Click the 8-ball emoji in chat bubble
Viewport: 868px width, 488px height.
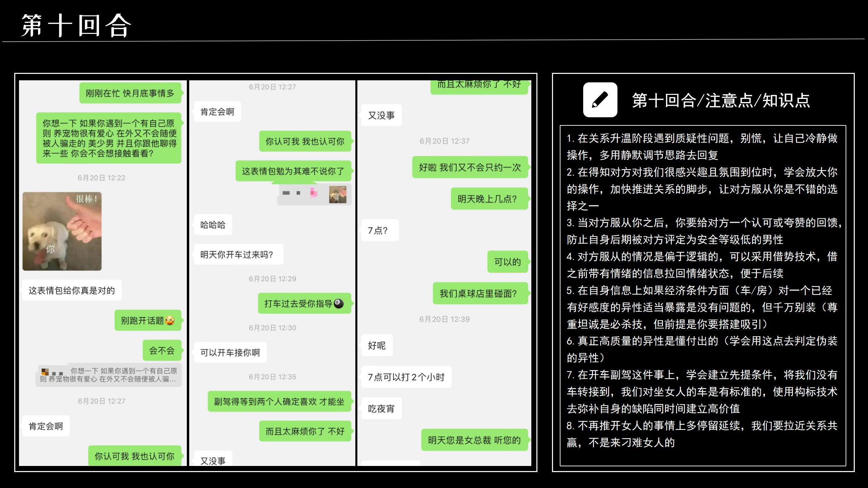(x=338, y=303)
